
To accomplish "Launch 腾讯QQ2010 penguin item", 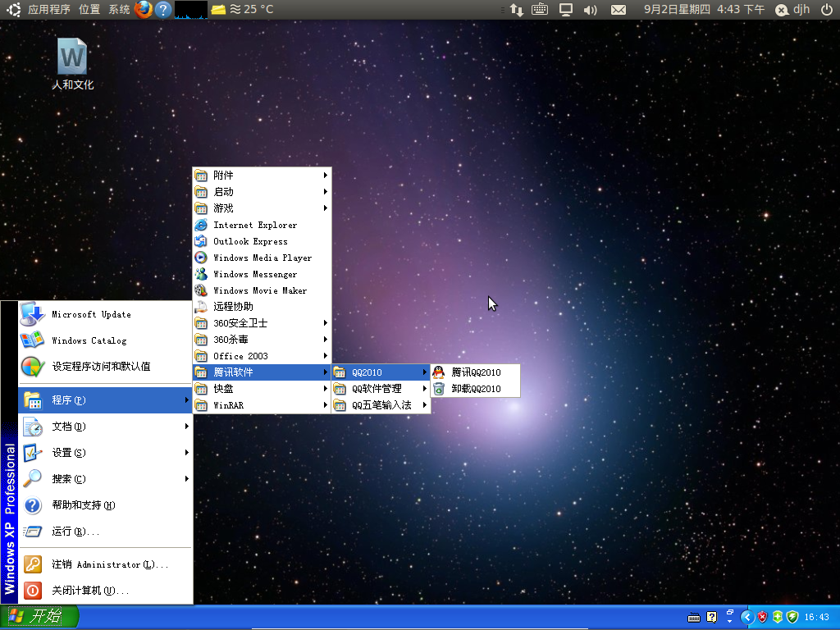I will 475,372.
